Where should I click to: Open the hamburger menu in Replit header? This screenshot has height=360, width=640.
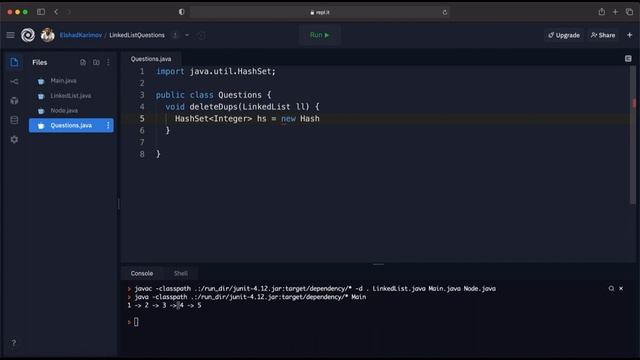(x=11, y=35)
